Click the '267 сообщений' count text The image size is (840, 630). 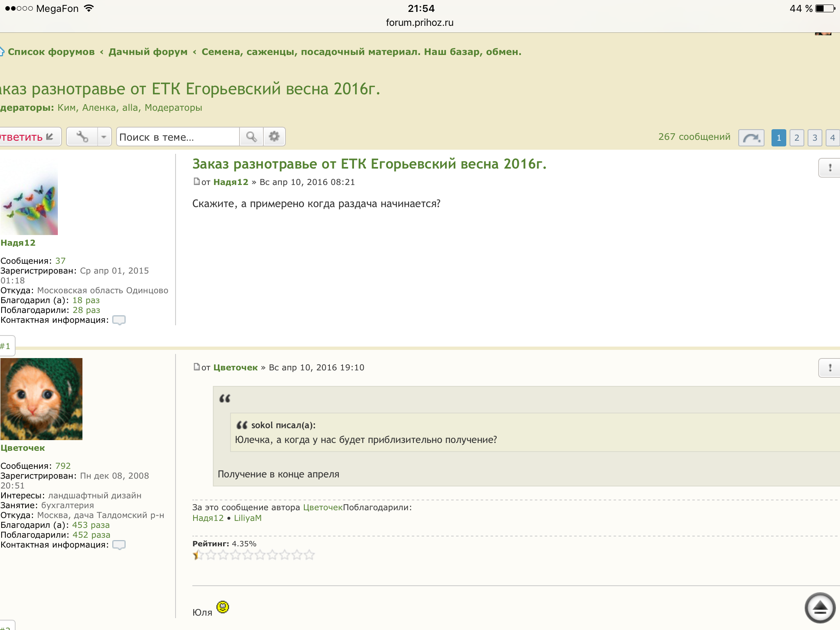point(694,137)
